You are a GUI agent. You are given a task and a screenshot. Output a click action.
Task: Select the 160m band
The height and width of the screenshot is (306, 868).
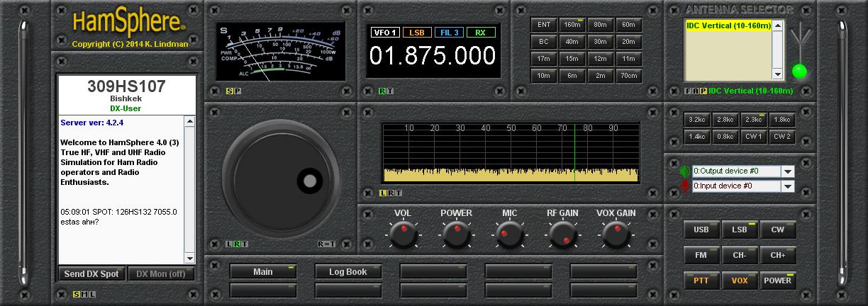[572, 25]
